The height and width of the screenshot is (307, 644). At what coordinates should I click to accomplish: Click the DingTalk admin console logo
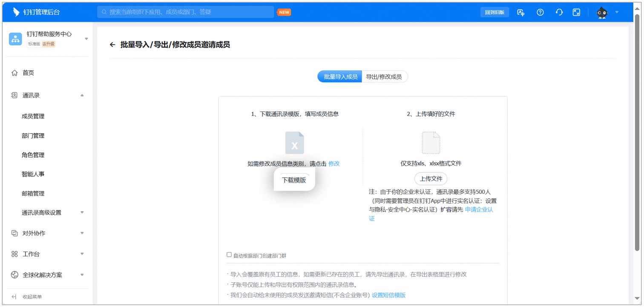36,12
